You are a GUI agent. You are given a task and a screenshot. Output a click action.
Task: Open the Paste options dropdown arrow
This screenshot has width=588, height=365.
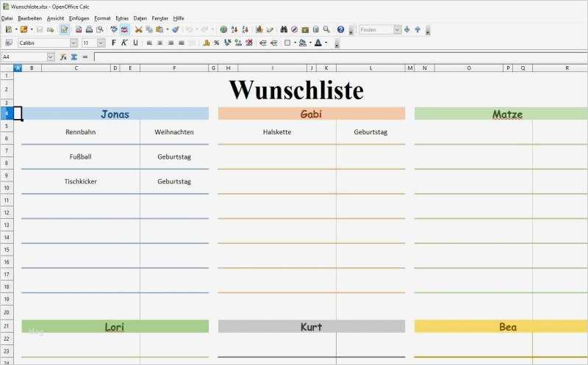pyautogui.click(x=168, y=29)
